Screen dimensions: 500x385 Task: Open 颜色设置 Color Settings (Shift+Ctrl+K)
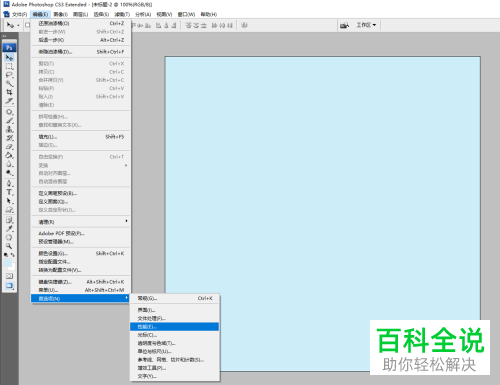pyautogui.click(x=80, y=253)
